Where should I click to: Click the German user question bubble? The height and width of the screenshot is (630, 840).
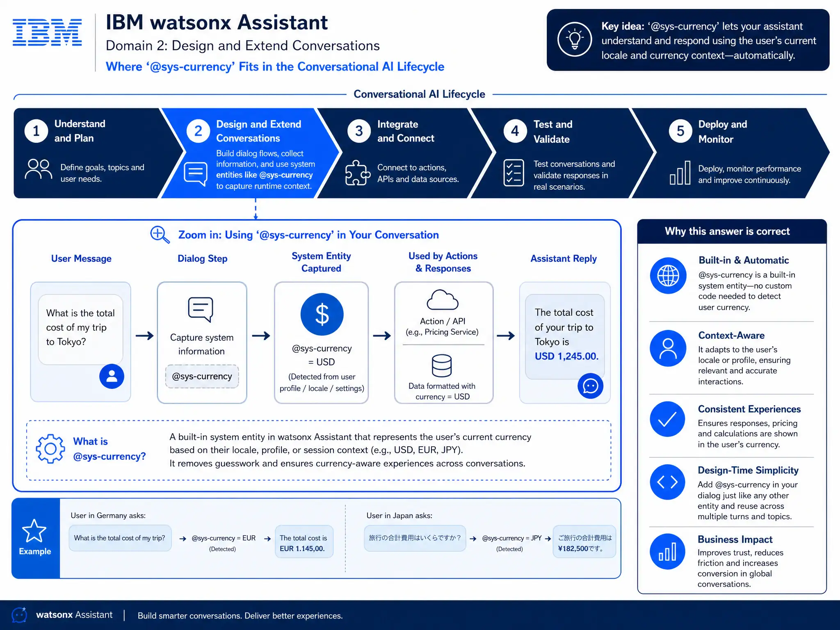click(120, 538)
